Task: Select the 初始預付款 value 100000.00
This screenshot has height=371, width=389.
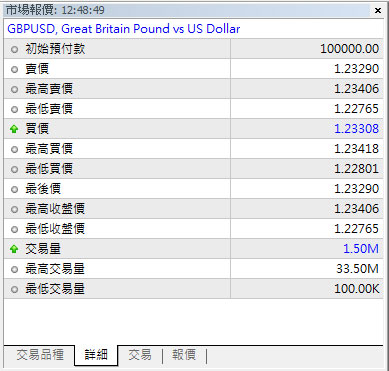Action: pyautogui.click(x=350, y=49)
